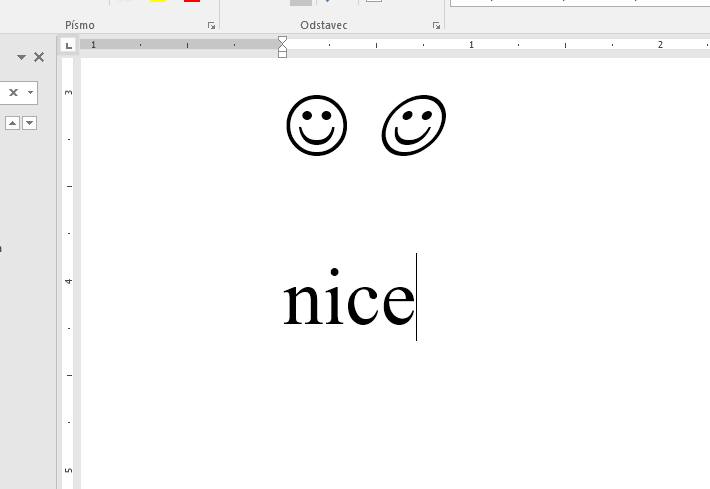Click the upright smiley face symbol
This screenshot has width=710, height=489.
pyautogui.click(x=317, y=125)
